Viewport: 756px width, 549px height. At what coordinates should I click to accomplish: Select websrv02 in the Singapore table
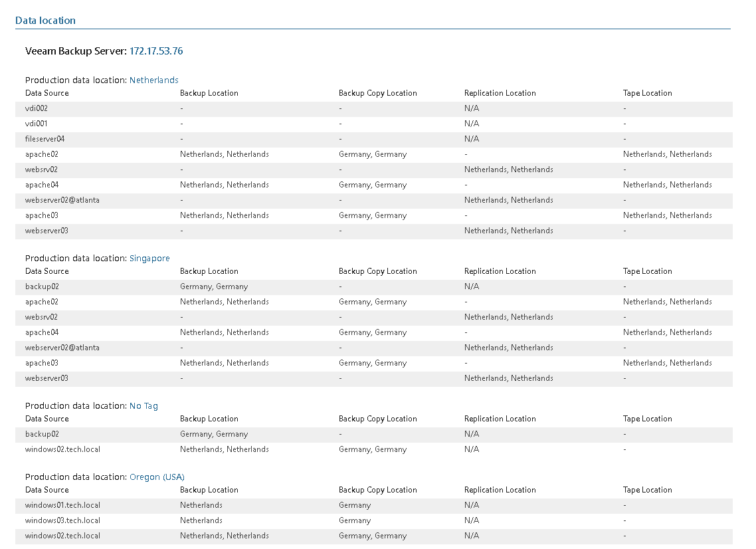[x=41, y=317]
